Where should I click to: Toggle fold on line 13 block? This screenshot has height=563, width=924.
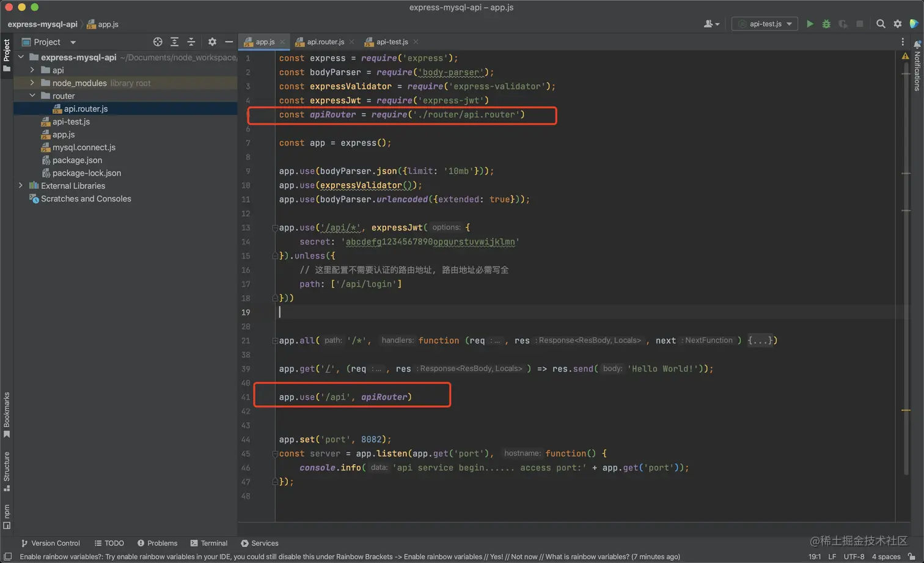click(x=275, y=228)
